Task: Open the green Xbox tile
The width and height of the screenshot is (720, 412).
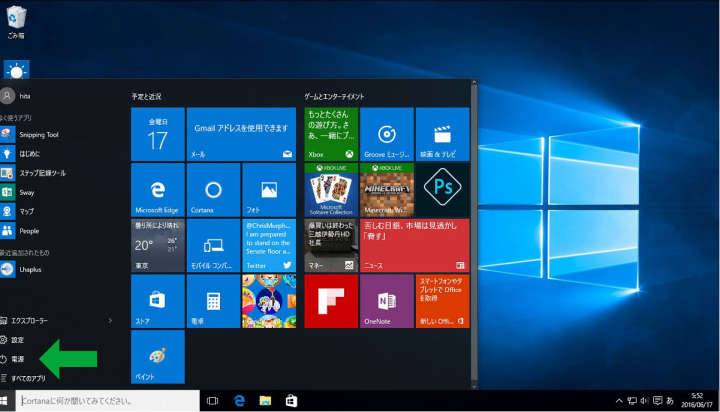Action: click(x=331, y=134)
